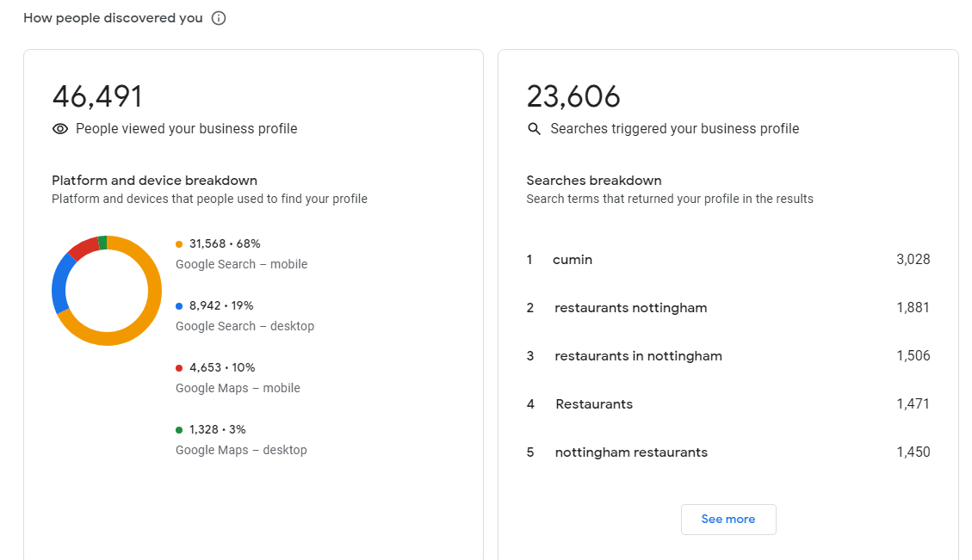Click the info icon beside How people discovered you

point(218,18)
